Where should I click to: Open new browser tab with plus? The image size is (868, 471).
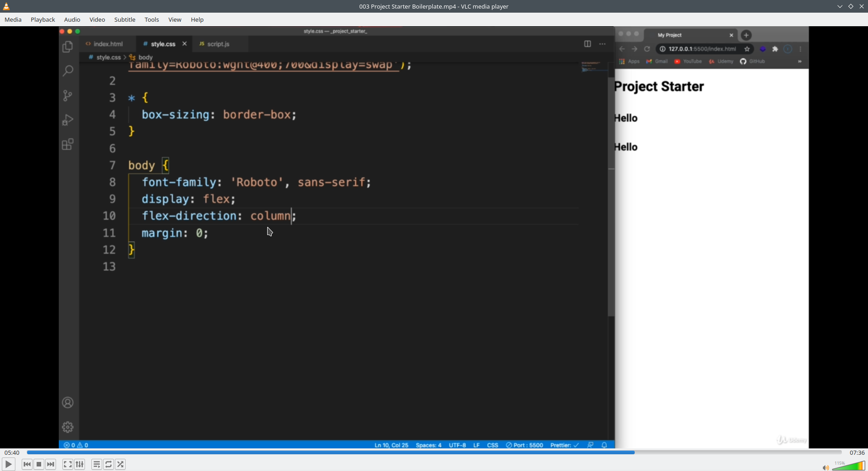point(746,35)
